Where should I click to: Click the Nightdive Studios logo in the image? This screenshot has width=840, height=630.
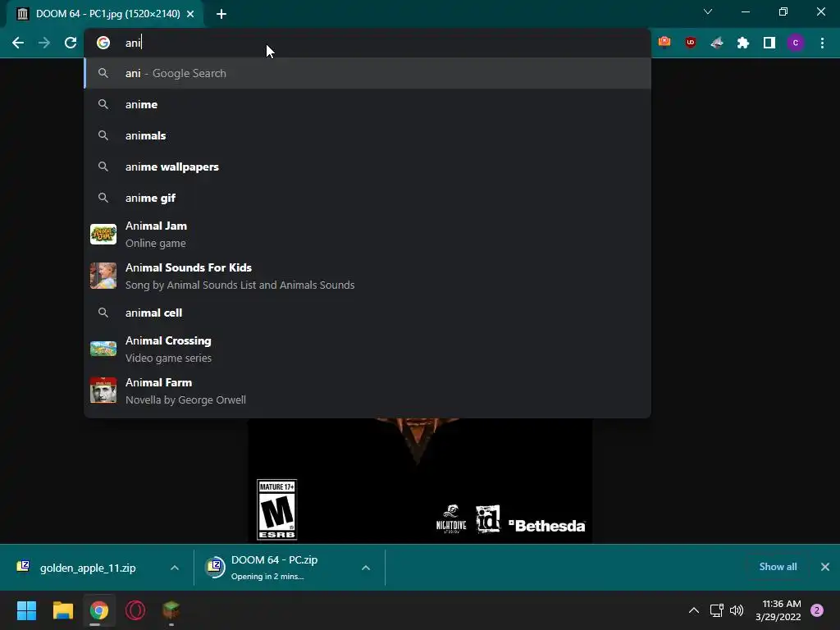[451, 518]
